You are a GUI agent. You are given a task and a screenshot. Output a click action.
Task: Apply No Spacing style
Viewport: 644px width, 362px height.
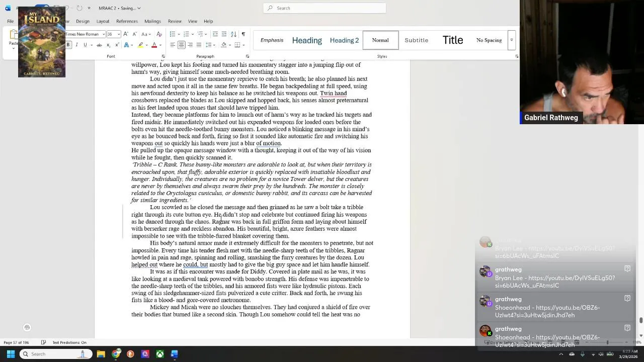click(x=489, y=40)
